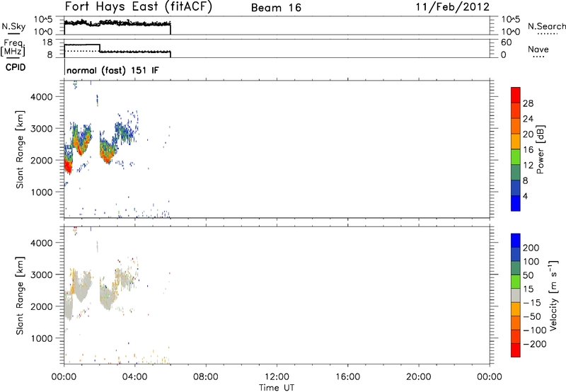Click "1000" on the power panel range axis
The image size is (566, 392).
(x=42, y=192)
